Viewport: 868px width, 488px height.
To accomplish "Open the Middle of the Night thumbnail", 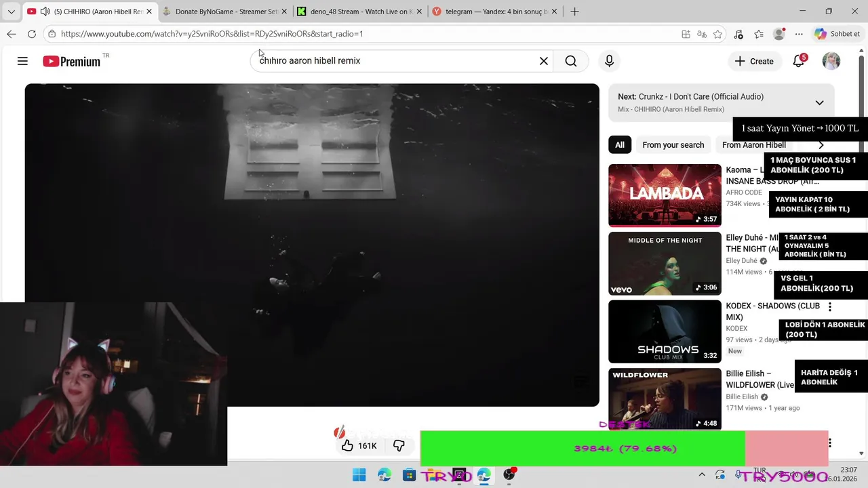I will 665,264.
